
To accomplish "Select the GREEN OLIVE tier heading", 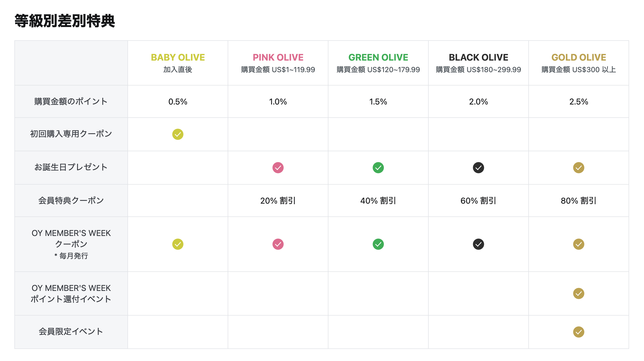I will (x=378, y=57).
